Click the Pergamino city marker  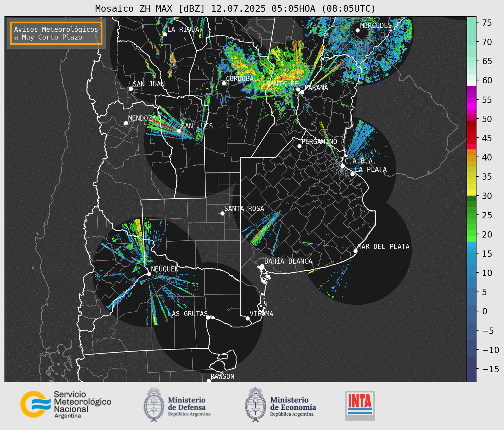coord(299,146)
